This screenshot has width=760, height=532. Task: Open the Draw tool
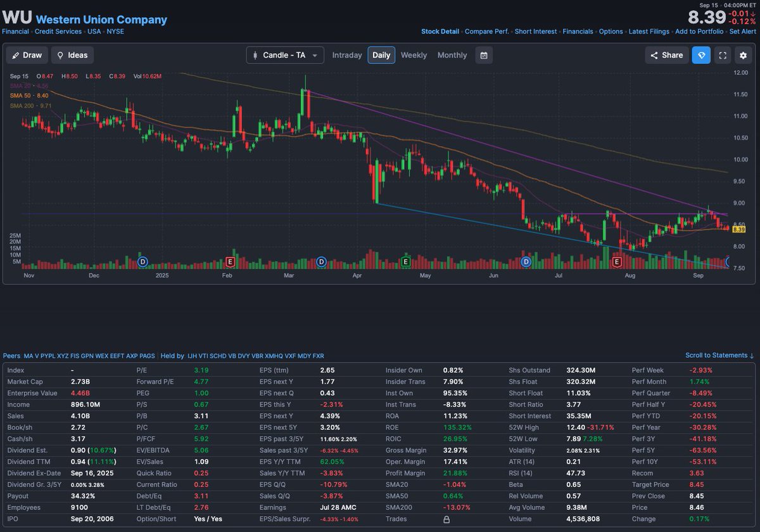[x=27, y=55]
